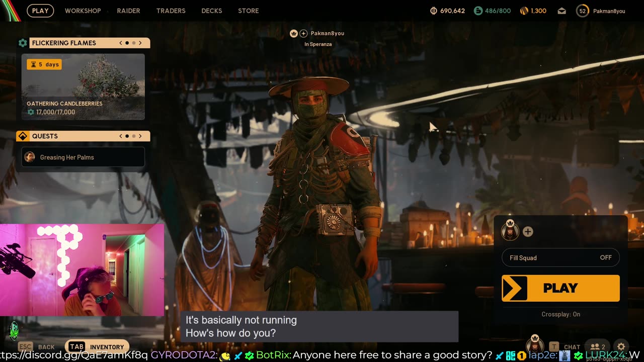Image resolution: width=644 pixels, height=362 pixels.
Task: Toggle Fill Squad off switch
Action: (x=560, y=257)
